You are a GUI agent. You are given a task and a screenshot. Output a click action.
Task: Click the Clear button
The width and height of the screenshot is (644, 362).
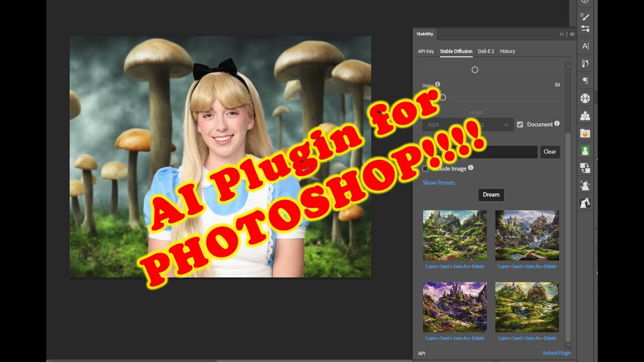pyautogui.click(x=550, y=152)
